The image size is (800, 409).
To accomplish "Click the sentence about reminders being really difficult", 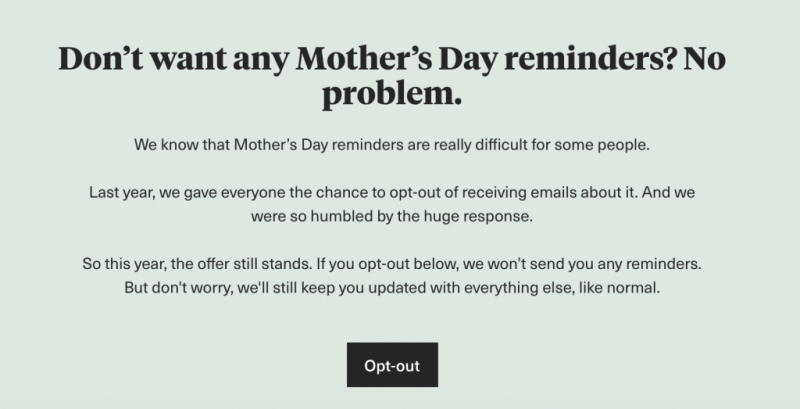I will (392, 145).
